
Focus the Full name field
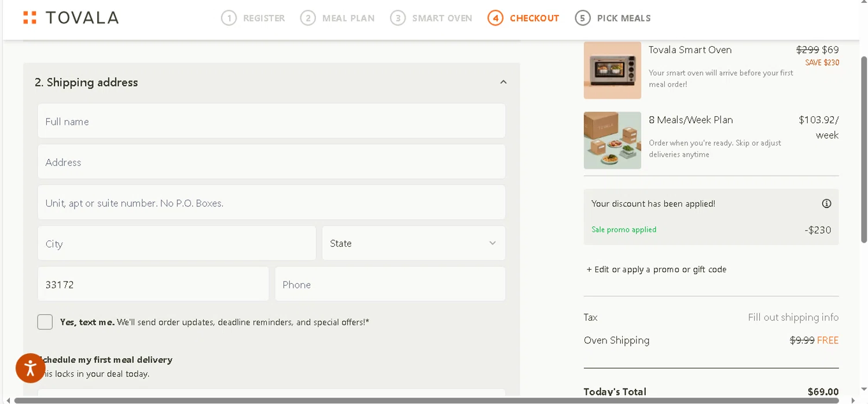click(271, 121)
